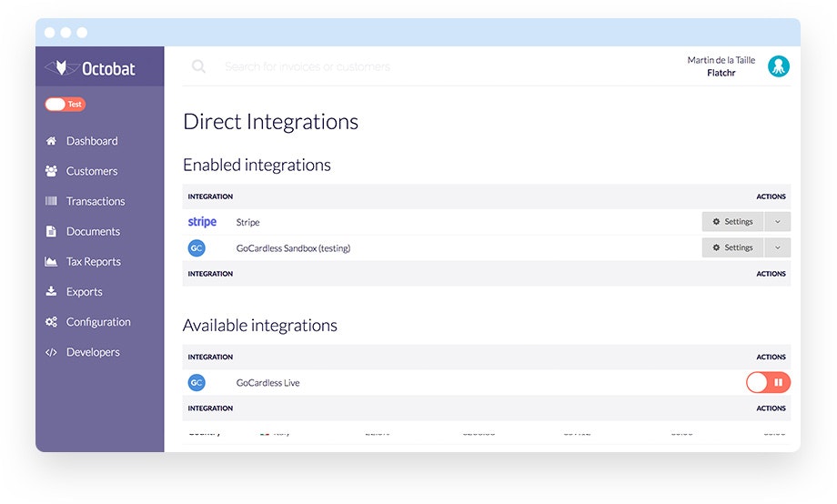Viewport: 837px width, 504px height.
Task: Click the Flatchr company name
Action: coord(721,73)
